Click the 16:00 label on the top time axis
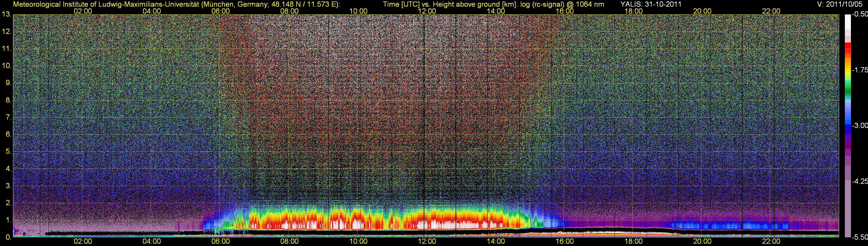Image resolution: width=868 pixels, height=246 pixels. [565, 11]
